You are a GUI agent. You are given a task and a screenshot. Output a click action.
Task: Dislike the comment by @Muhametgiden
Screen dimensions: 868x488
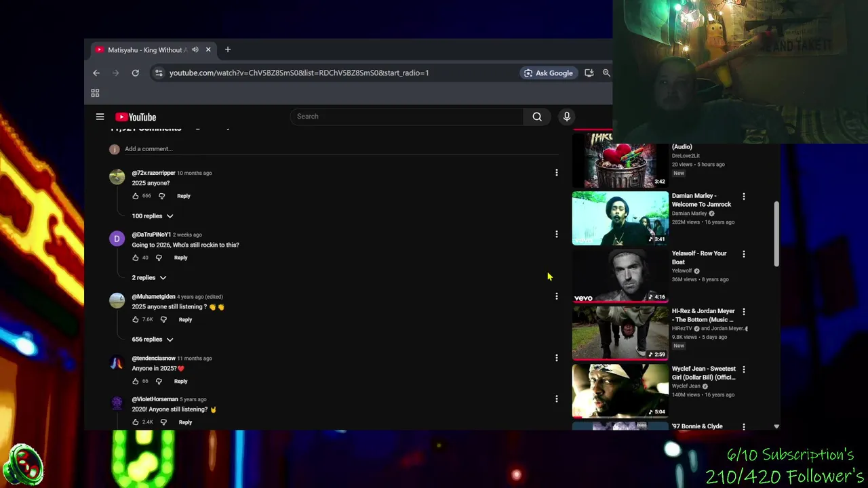(163, 319)
